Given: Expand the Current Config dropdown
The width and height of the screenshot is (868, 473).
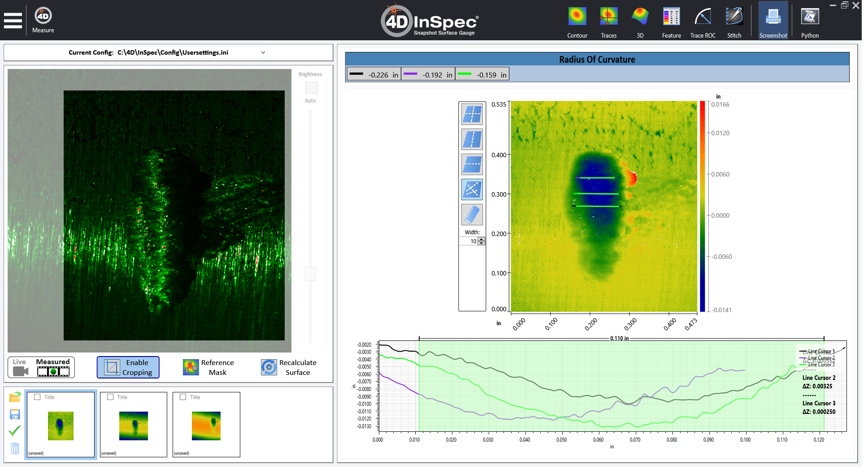Looking at the screenshot, I should point(263,52).
